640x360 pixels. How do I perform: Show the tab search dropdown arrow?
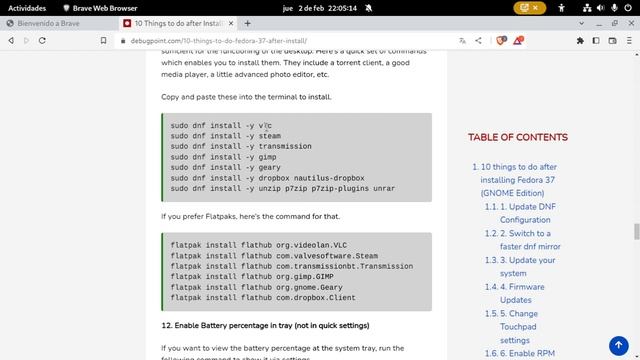coord(582,23)
